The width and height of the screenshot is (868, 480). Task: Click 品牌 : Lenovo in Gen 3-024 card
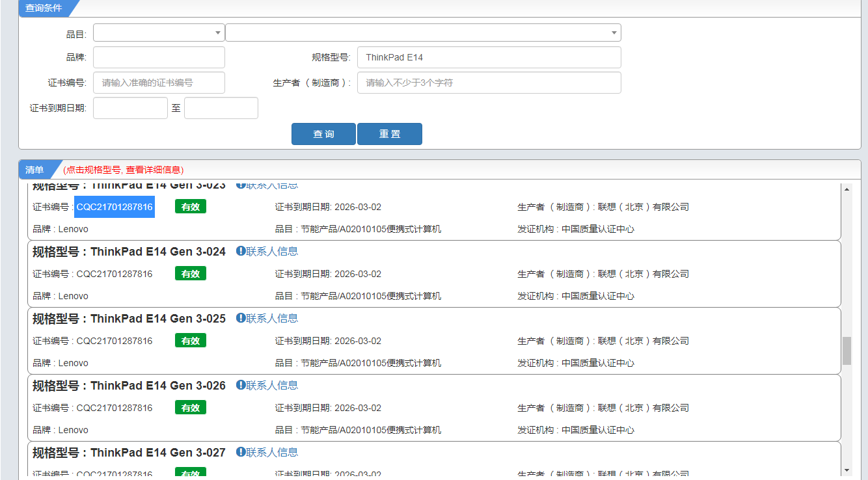[x=61, y=296]
